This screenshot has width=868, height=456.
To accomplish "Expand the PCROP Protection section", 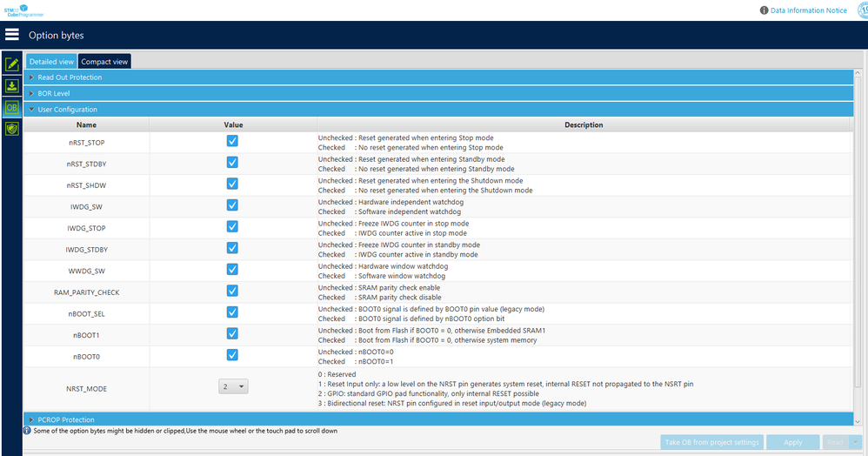I will pyautogui.click(x=438, y=419).
